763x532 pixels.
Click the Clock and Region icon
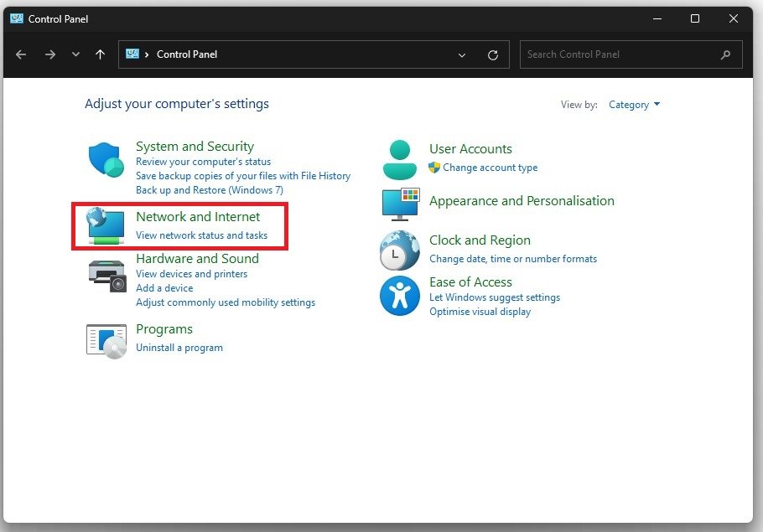click(x=400, y=250)
